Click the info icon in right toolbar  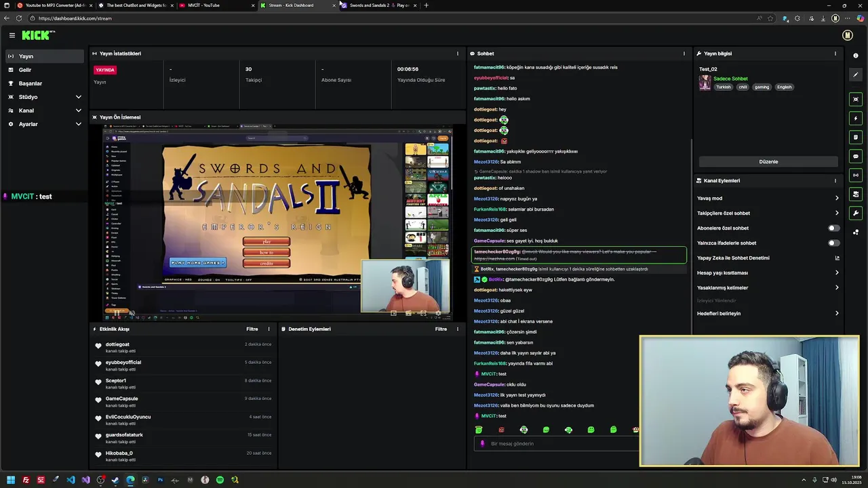856,56
